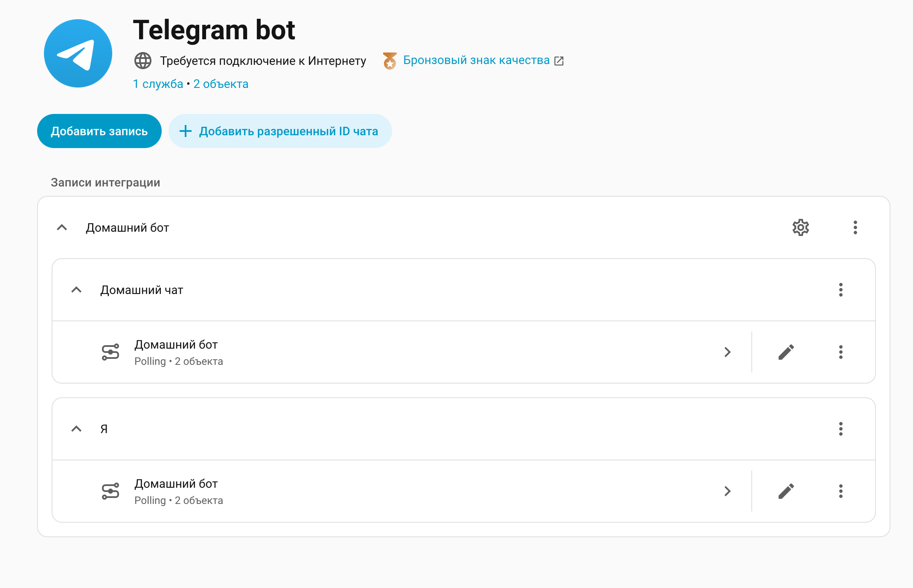Click the service icon next to Домашний бот
The image size is (913, 588).
[x=110, y=352]
